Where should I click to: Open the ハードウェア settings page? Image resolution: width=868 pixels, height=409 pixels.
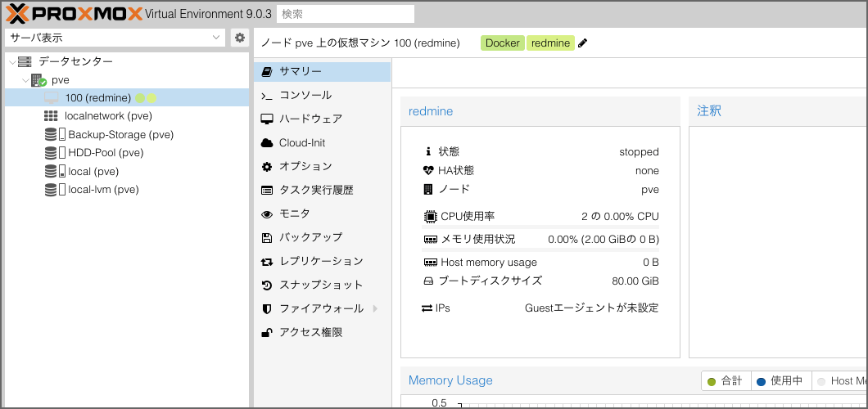point(310,119)
